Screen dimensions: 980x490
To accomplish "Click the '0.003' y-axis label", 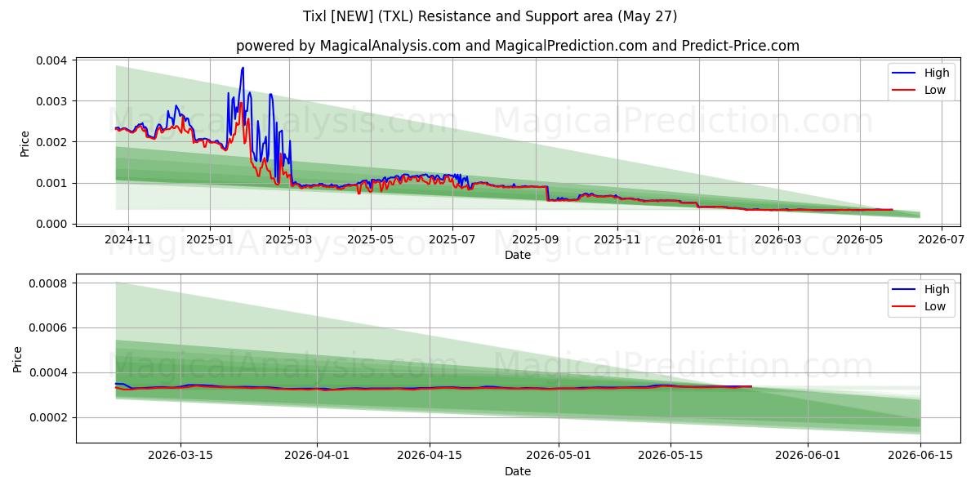I will (53, 101).
